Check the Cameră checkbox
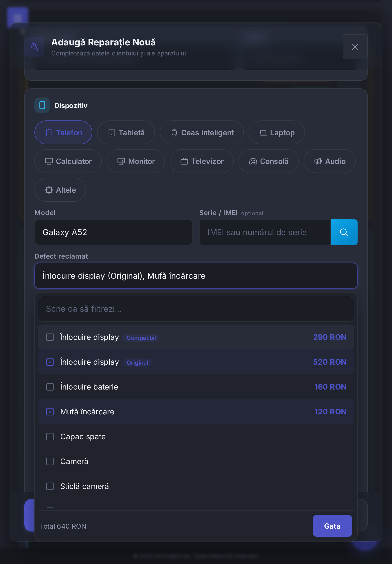 click(50, 461)
